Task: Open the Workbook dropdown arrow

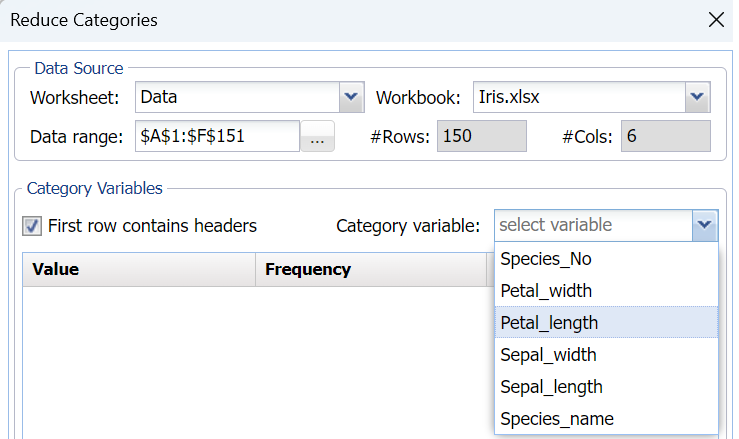Action: click(x=697, y=98)
